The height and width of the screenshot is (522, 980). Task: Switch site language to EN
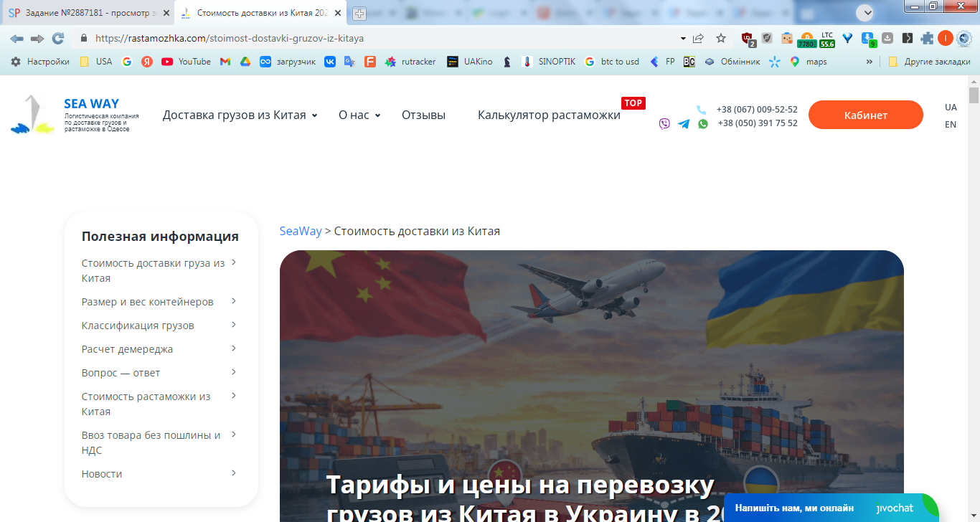[951, 124]
